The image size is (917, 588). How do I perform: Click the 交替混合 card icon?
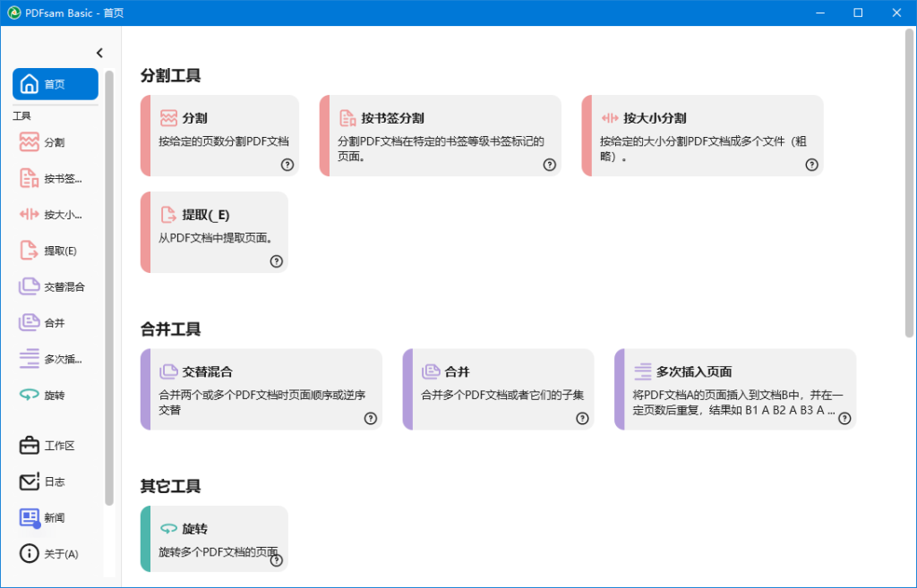168,371
